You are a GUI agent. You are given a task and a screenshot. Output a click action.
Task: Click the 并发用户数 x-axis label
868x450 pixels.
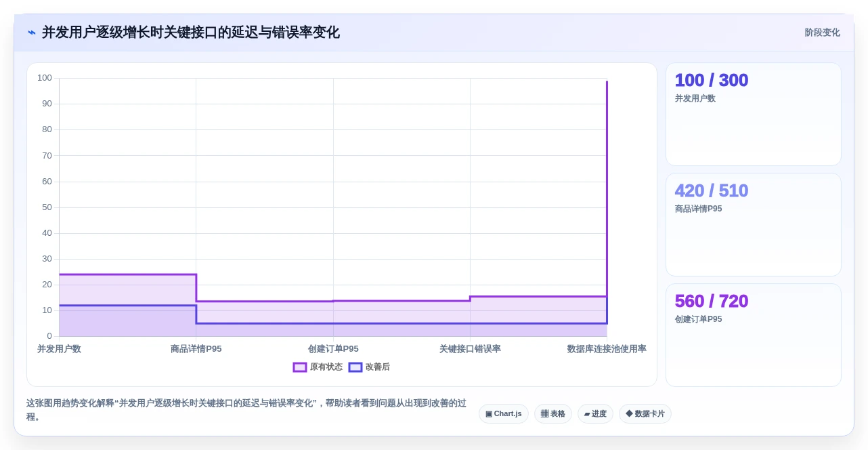click(59, 349)
